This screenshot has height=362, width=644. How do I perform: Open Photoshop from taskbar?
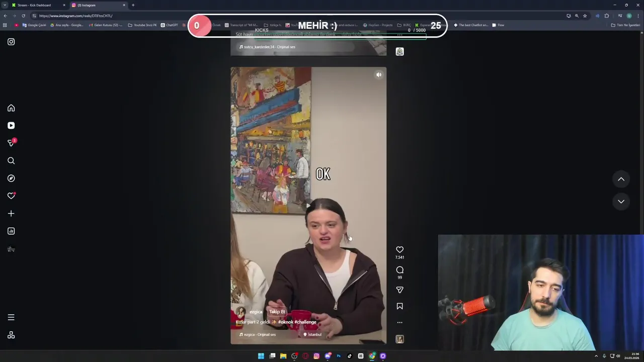tap(339, 356)
